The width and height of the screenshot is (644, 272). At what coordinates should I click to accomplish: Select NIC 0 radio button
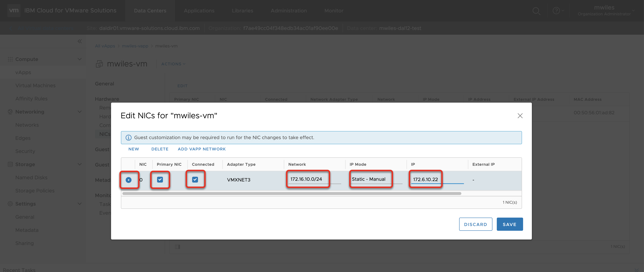129,180
